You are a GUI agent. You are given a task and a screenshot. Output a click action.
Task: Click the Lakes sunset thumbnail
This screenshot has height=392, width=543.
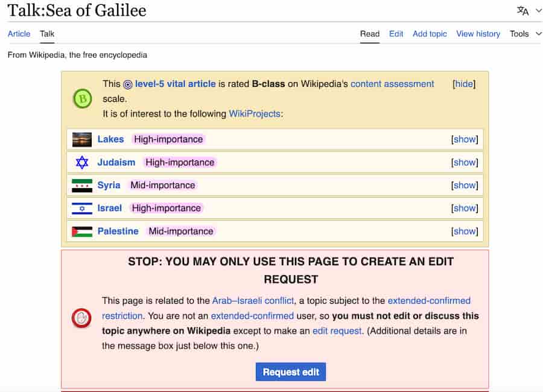[x=82, y=139]
